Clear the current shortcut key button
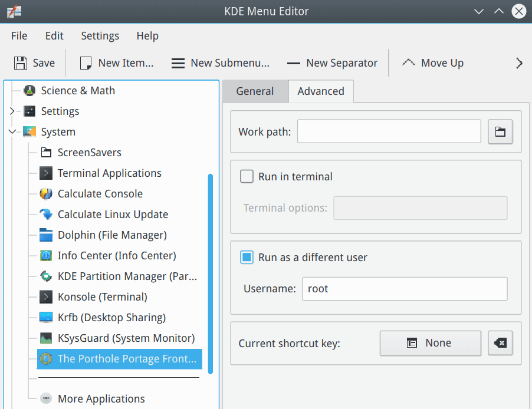 pos(500,343)
